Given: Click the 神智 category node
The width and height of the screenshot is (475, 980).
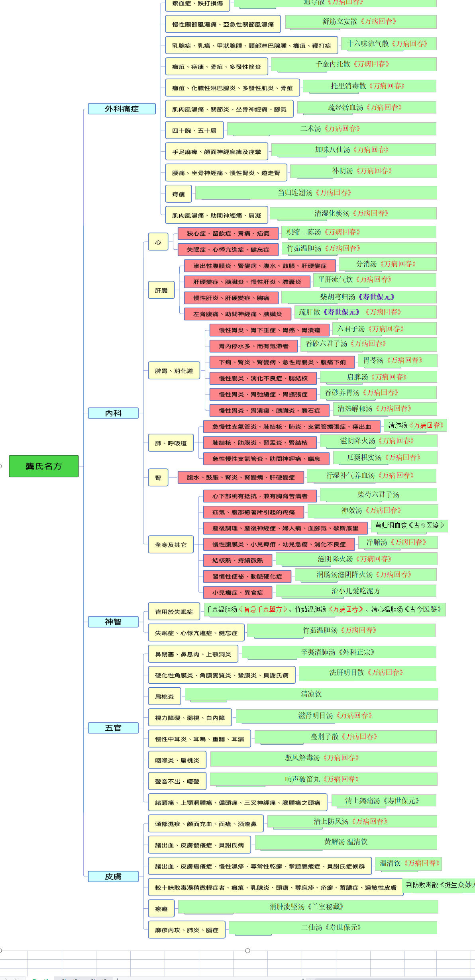Looking at the screenshot, I should pos(113,622).
